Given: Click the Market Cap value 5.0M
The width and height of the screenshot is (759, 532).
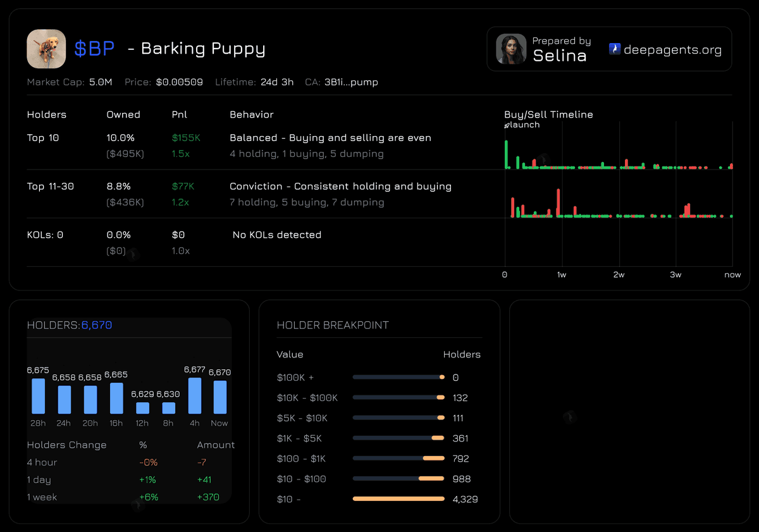Looking at the screenshot, I should pos(101,82).
